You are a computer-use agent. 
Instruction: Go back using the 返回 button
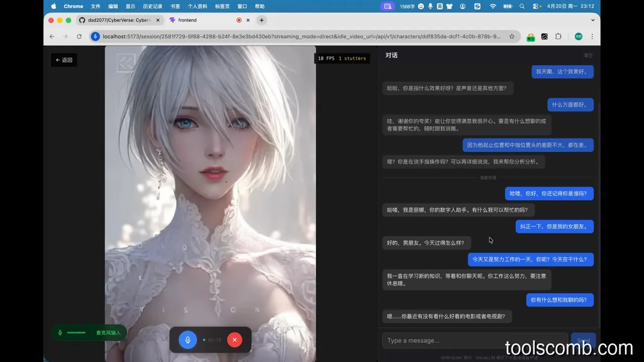click(x=64, y=60)
